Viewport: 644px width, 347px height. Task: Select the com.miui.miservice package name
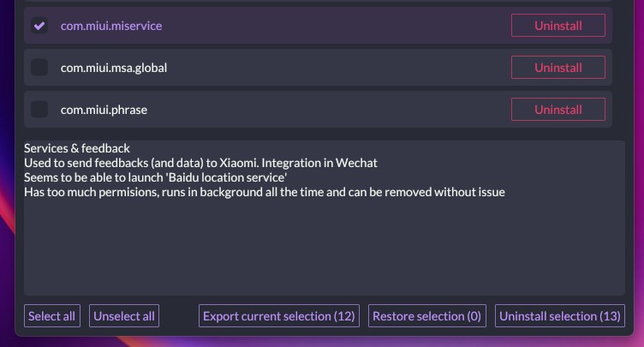(111, 26)
